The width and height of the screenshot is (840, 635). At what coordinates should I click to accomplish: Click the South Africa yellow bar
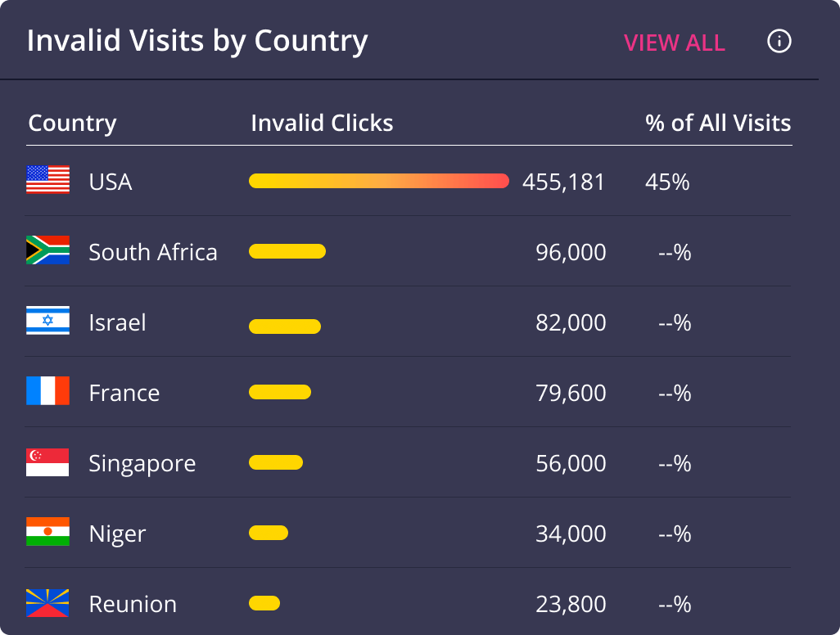coord(287,251)
